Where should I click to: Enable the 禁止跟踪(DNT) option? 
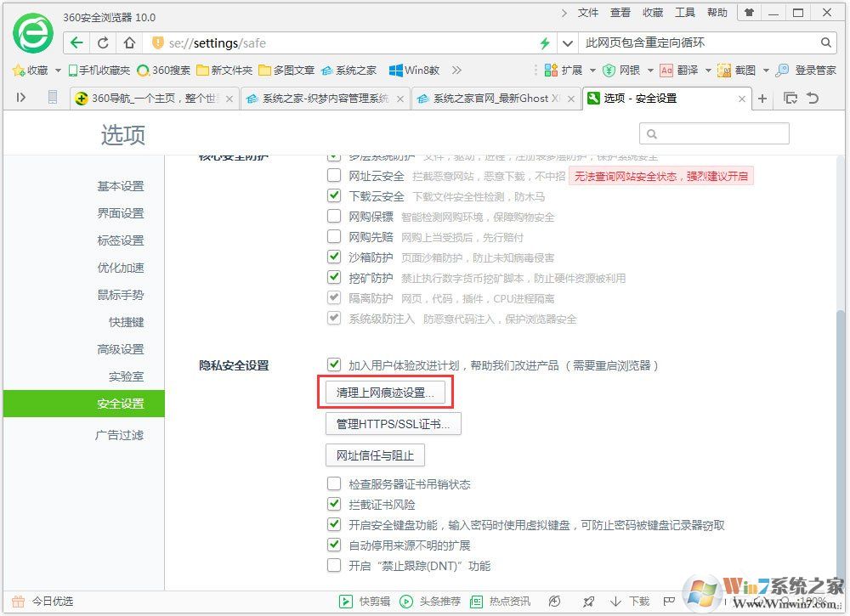click(334, 565)
